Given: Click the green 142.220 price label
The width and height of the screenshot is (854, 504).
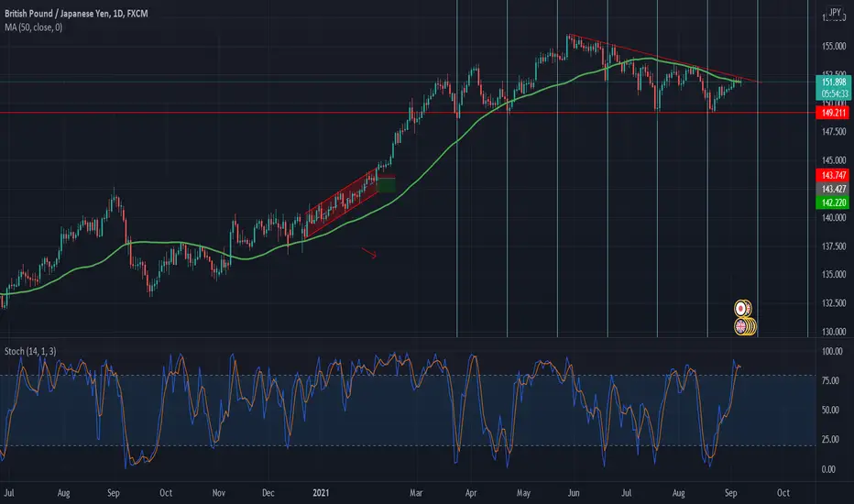Looking at the screenshot, I should coord(833,203).
